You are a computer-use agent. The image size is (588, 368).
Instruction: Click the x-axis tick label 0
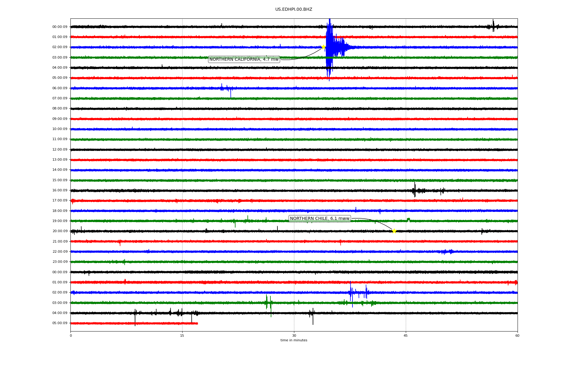point(71,335)
